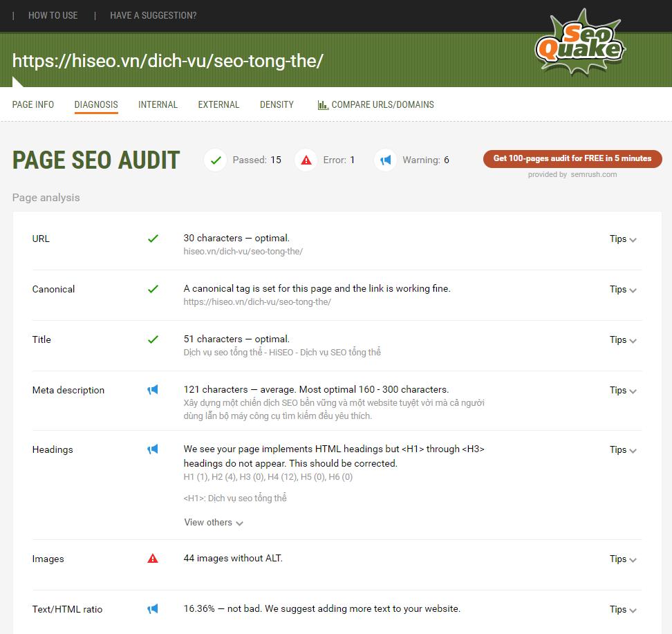Click the Passed checkmark icon in summary
This screenshot has width=672, height=634.
pos(215,160)
